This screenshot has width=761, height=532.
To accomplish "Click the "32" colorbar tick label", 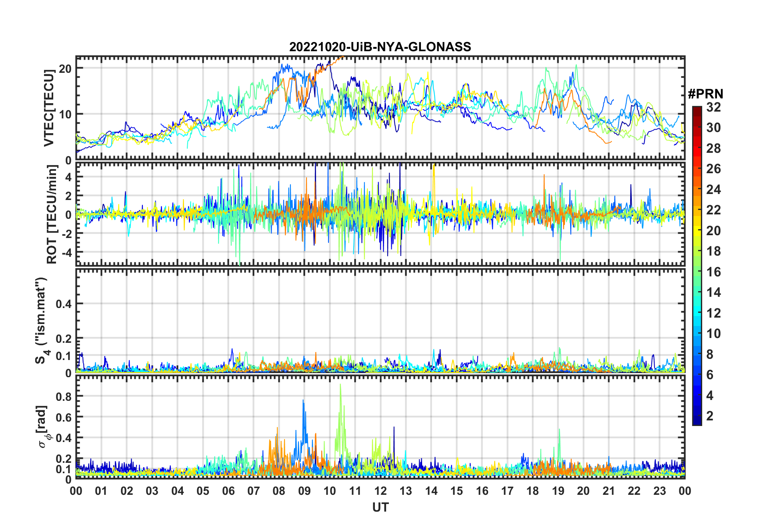I will coord(713,107).
